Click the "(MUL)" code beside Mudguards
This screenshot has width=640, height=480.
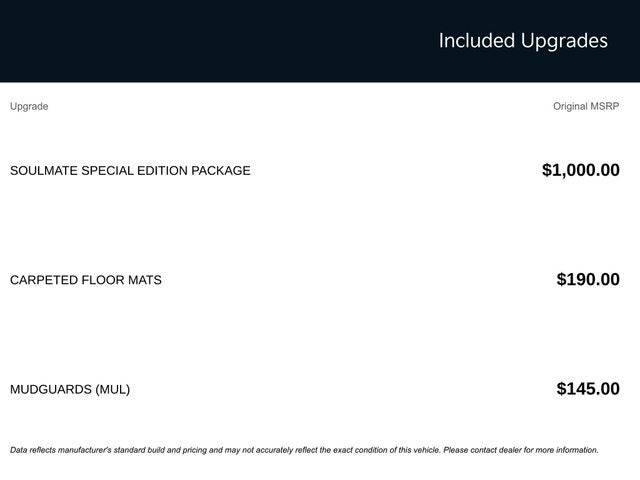tap(113, 389)
